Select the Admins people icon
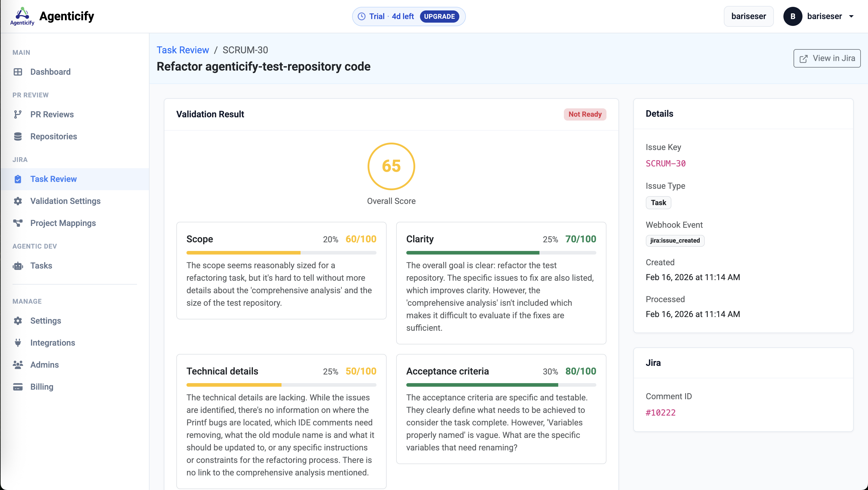868x490 pixels. click(18, 364)
